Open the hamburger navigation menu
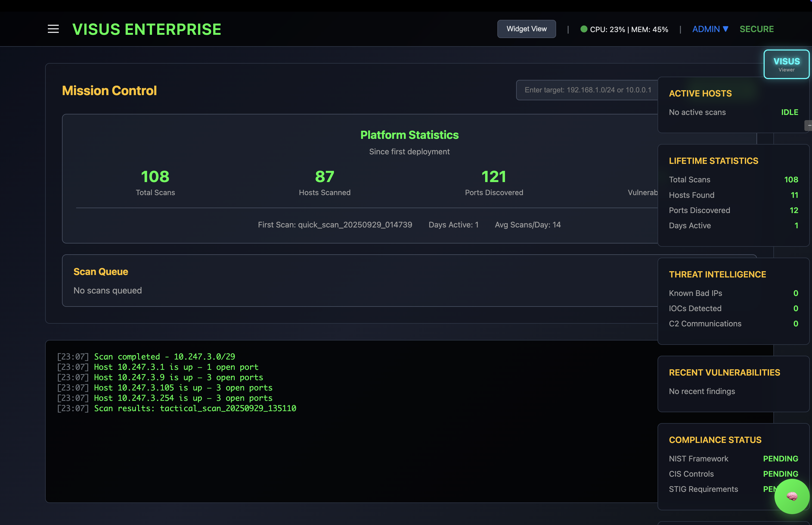 (x=53, y=29)
